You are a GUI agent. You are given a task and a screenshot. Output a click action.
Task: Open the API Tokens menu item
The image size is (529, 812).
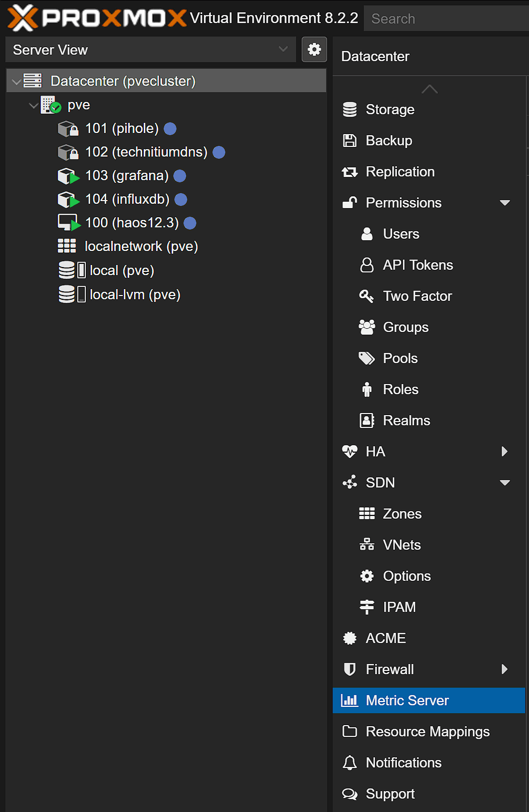[x=429, y=265]
